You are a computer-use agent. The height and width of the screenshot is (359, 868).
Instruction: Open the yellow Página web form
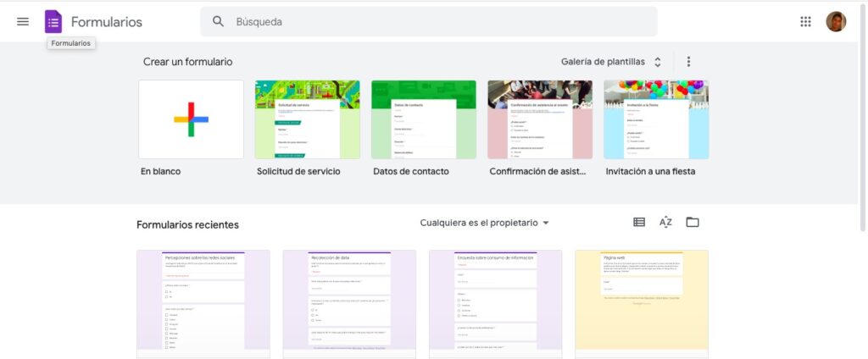click(x=641, y=301)
